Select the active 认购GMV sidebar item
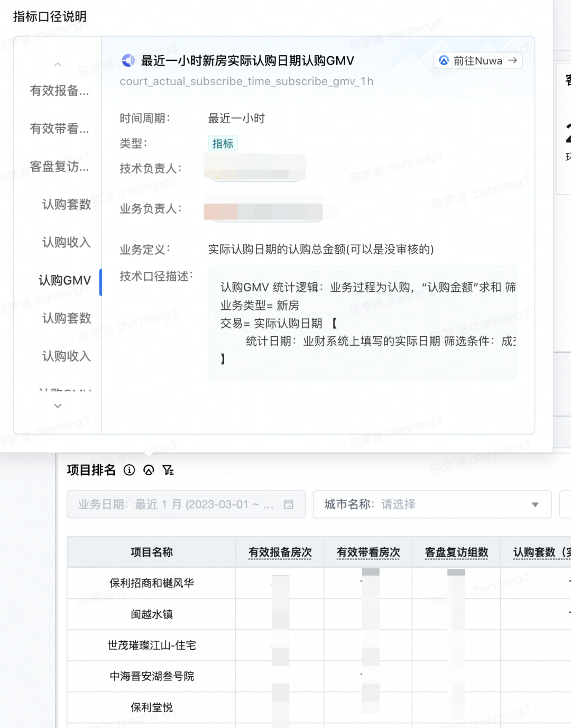571x728 pixels. point(65,280)
